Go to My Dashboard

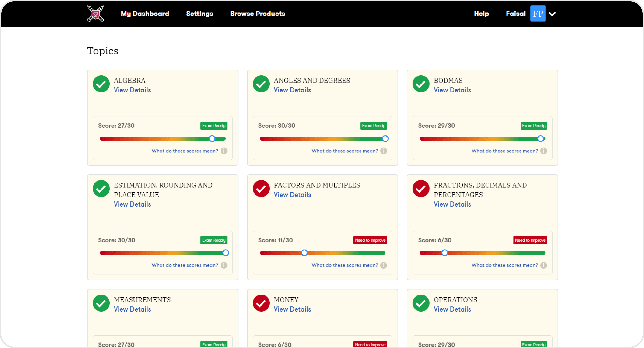(x=145, y=14)
